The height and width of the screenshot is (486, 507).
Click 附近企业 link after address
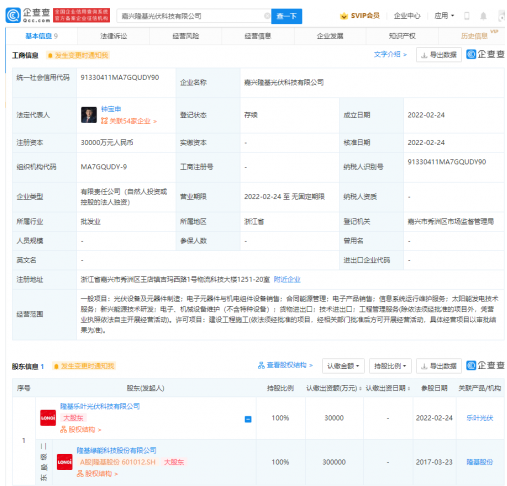tap(287, 279)
